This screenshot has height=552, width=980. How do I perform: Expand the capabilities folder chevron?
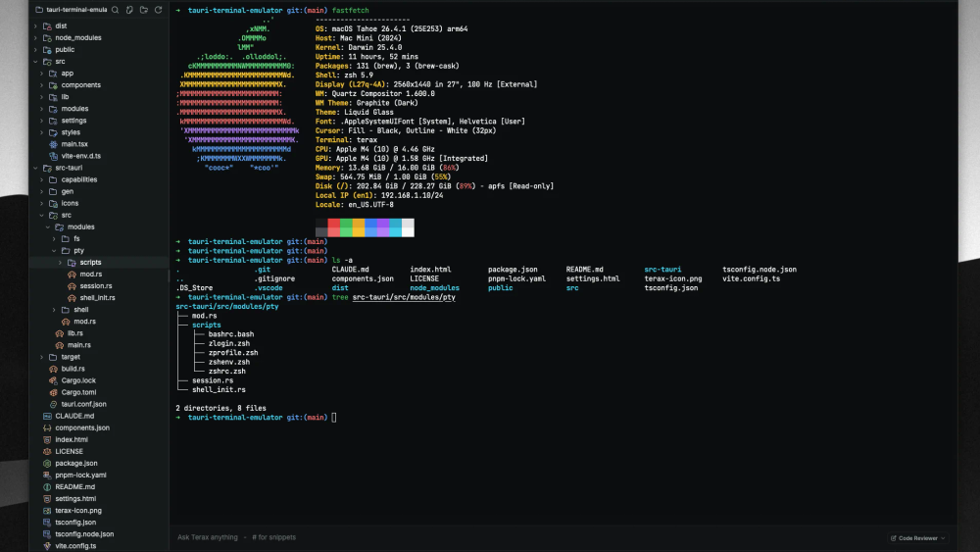click(42, 180)
